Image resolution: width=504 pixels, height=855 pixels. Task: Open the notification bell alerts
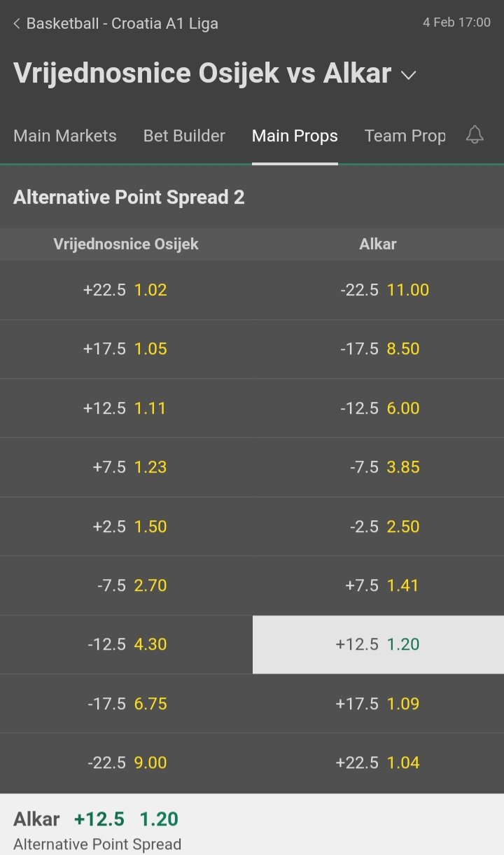click(x=475, y=134)
